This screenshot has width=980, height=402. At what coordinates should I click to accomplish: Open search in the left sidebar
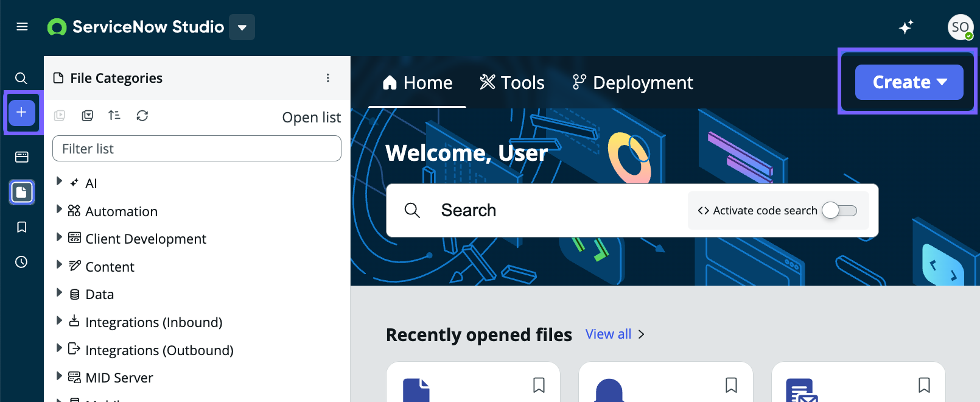[x=21, y=78]
